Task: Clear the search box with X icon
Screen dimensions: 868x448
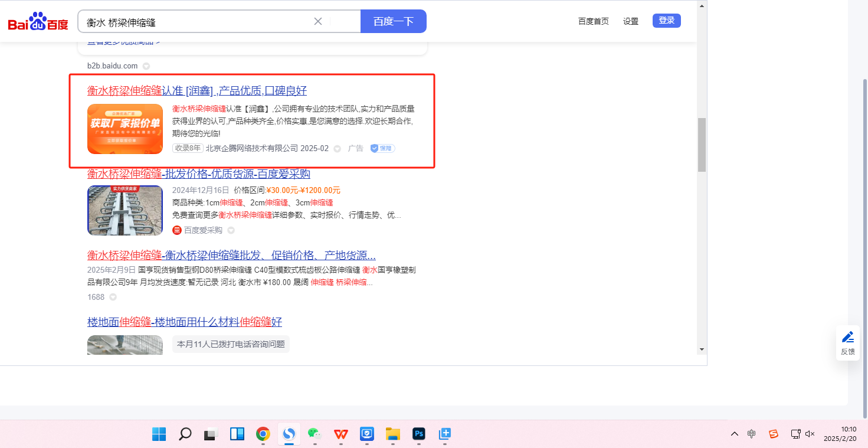Action: (x=318, y=21)
